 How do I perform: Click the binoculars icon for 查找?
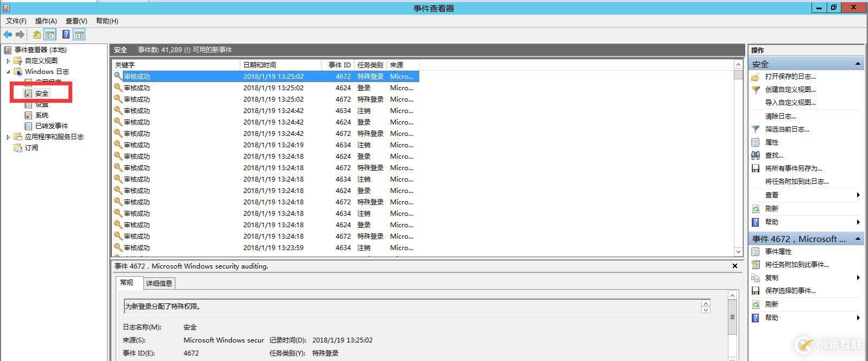[756, 155]
